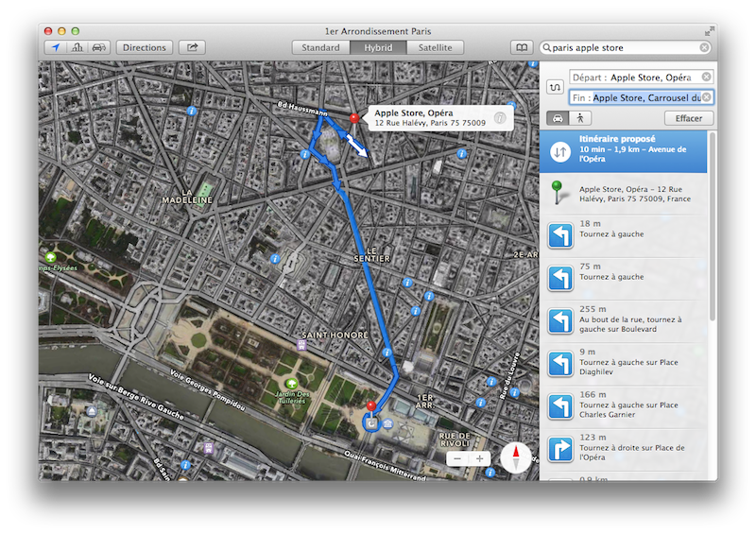Click the Bd Haussmann street label

(x=301, y=108)
